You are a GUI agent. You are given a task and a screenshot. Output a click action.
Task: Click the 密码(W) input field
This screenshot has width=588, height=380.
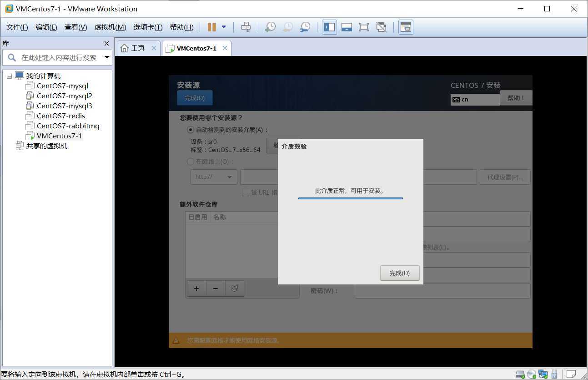pos(442,291)
